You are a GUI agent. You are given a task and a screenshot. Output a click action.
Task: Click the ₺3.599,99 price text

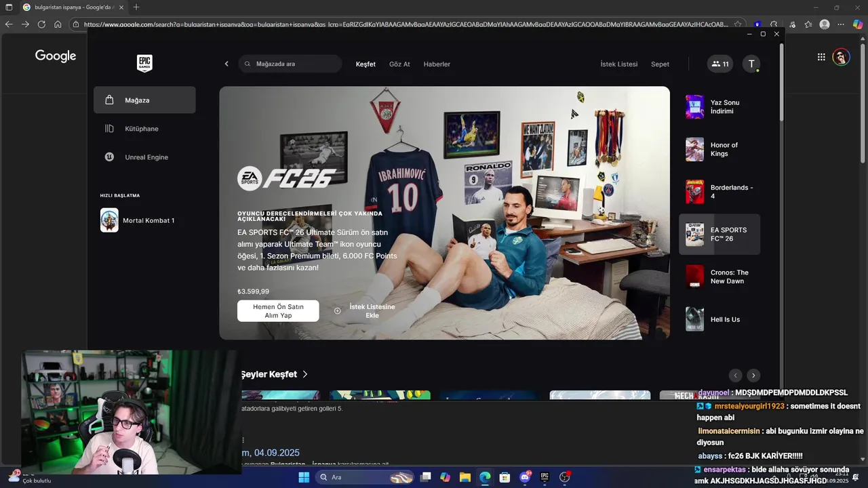(x=253, y=291)
